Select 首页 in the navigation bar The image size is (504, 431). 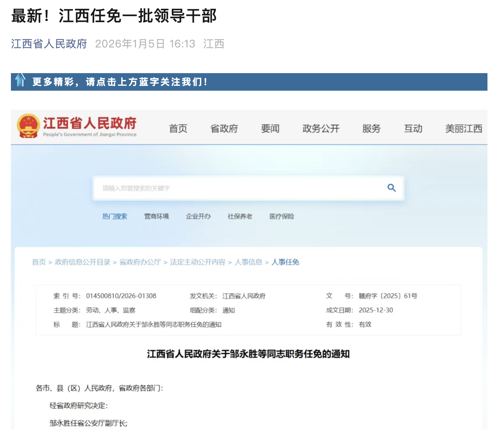[x=178, y=129]
